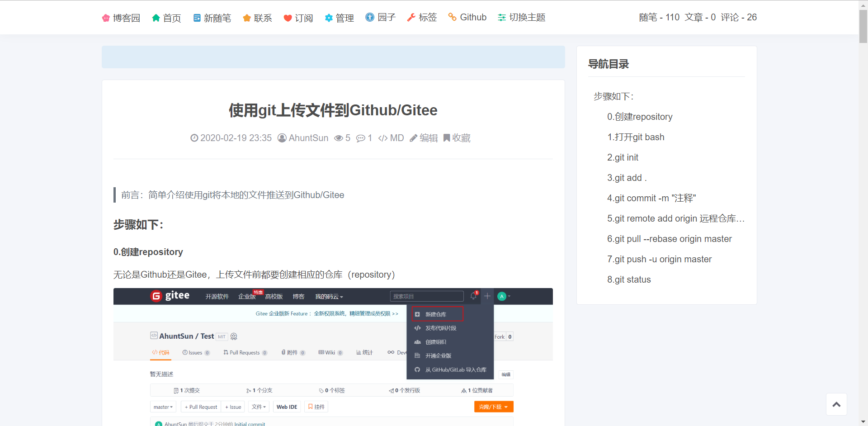
Task: Click the red heart 订阅 icon
Action: point(288,18)
